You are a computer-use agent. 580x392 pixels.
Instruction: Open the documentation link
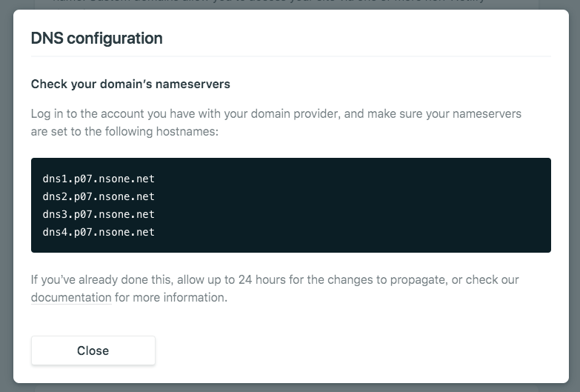pos(71,298)
